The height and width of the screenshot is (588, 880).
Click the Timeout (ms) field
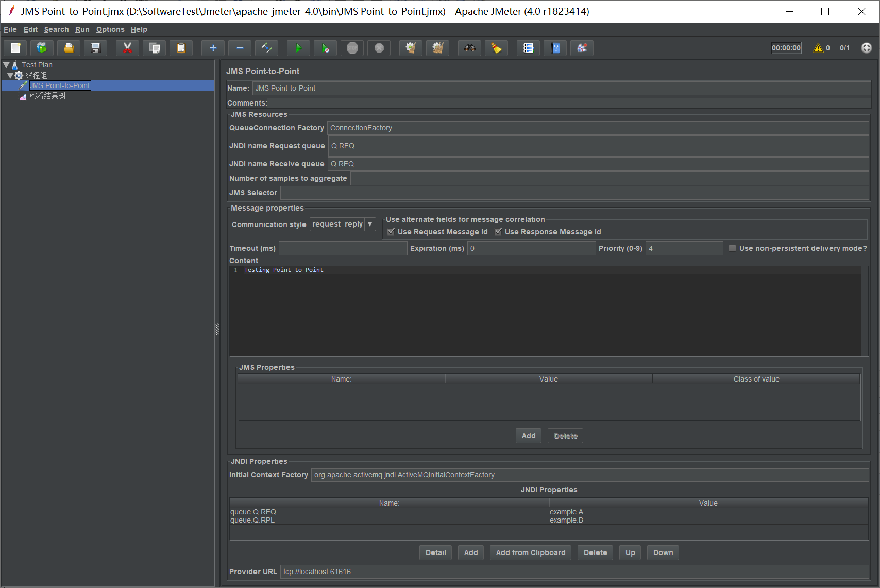(x=343, y=248)
